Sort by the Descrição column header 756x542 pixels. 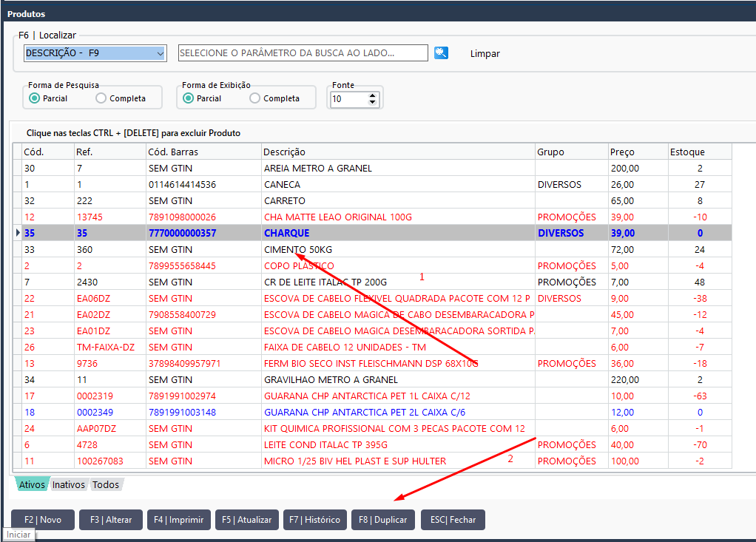pos(398,152)
